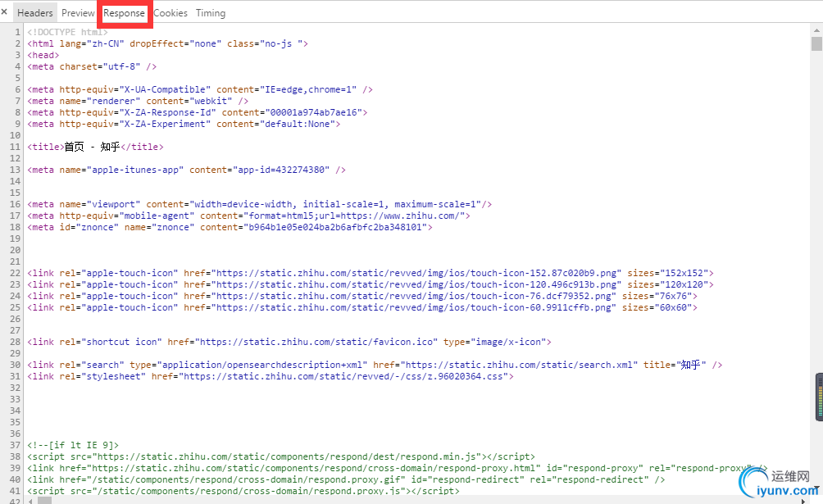Image resolution: width=823 pixels, height=504 pixels.
Task: Click the touch-icon-60 link line
Action: (x=362, y=307)
